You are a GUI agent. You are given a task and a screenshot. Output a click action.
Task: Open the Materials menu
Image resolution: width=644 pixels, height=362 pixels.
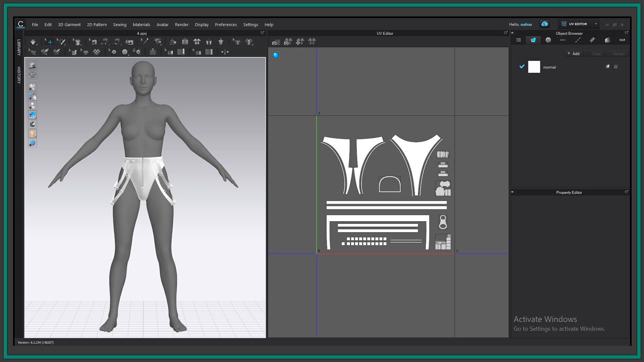click(x=141, y=24)
